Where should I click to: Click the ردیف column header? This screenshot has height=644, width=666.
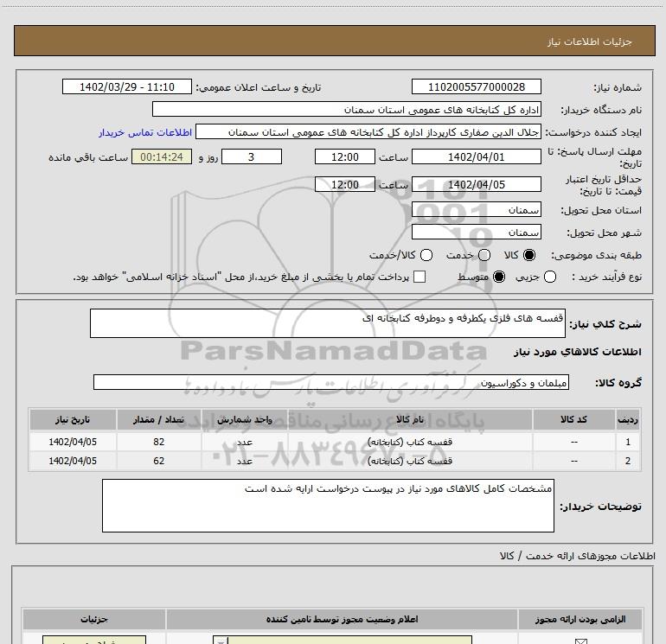[x=628, y=419]
